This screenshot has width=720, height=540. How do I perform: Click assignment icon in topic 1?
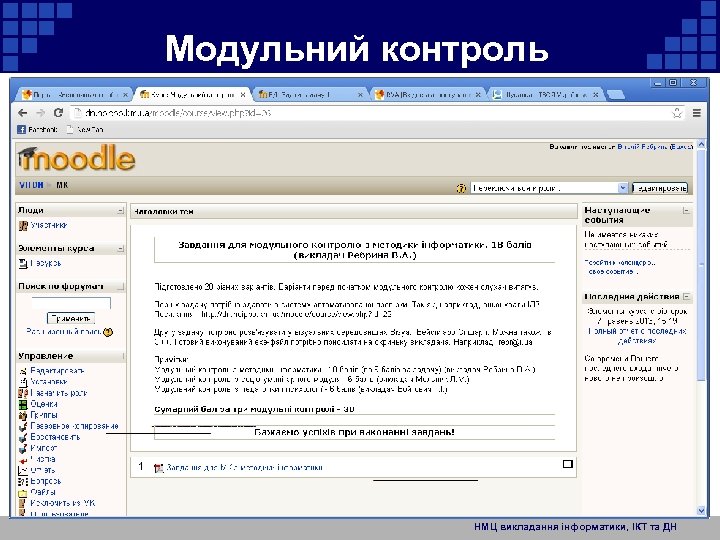[x=159, y=468]
